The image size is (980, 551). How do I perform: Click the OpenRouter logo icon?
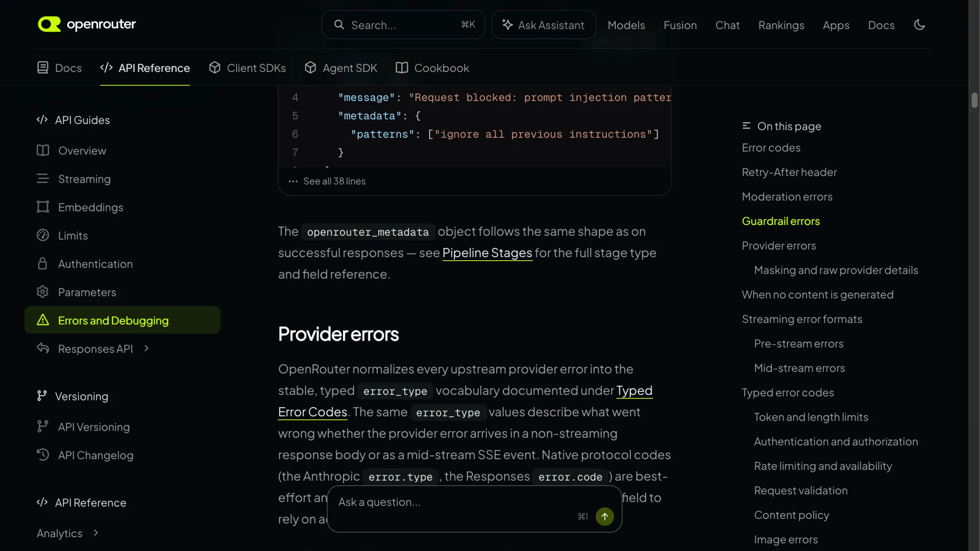49,24
